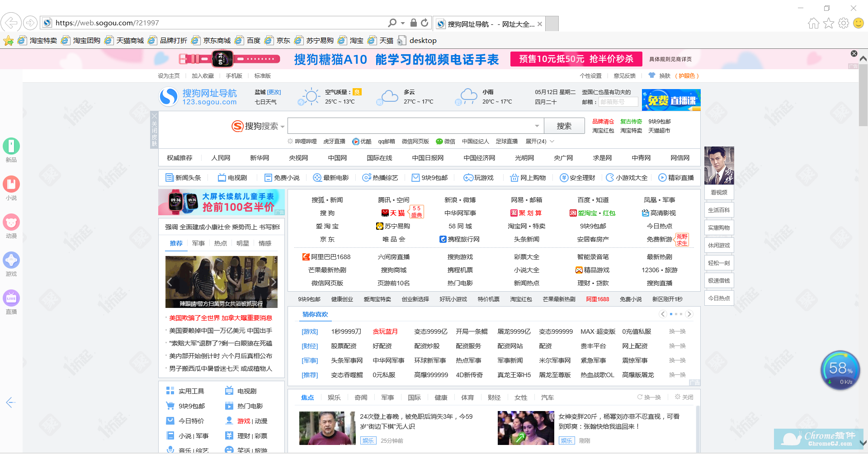Click the 今日热点 right sidebar button
Viewport: 868px width, 454px height.
point(719,298)
